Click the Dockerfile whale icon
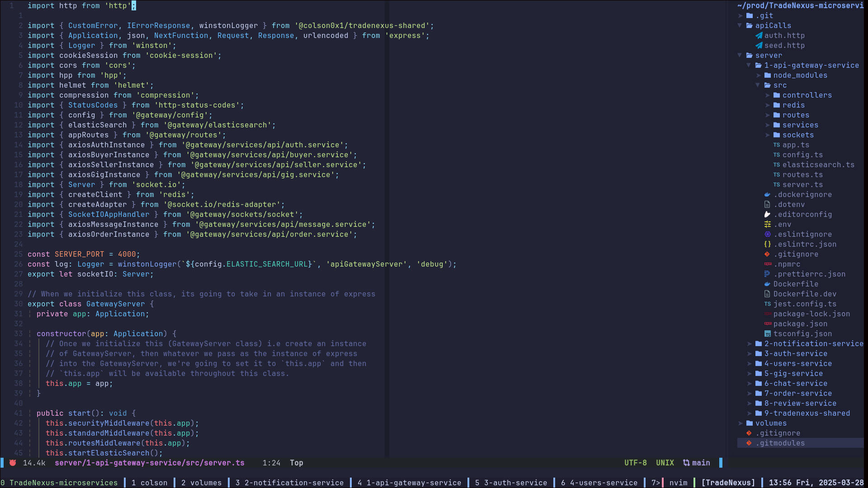 (767, 284)
